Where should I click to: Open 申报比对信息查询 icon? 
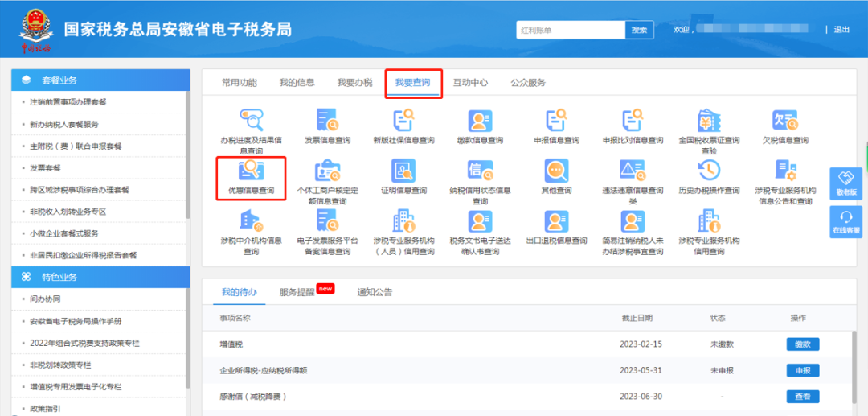pyautogui.click(x=633, y=120)
